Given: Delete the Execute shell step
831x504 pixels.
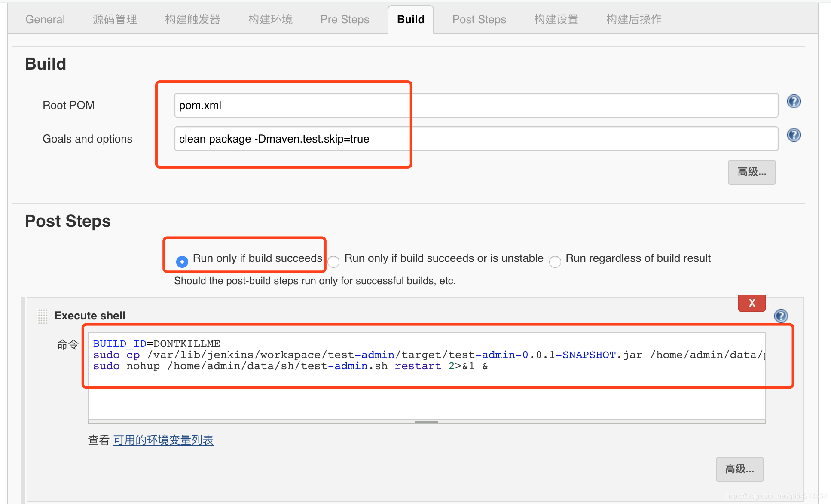Looking at the screenshot, I should click(x=751, y=303).
